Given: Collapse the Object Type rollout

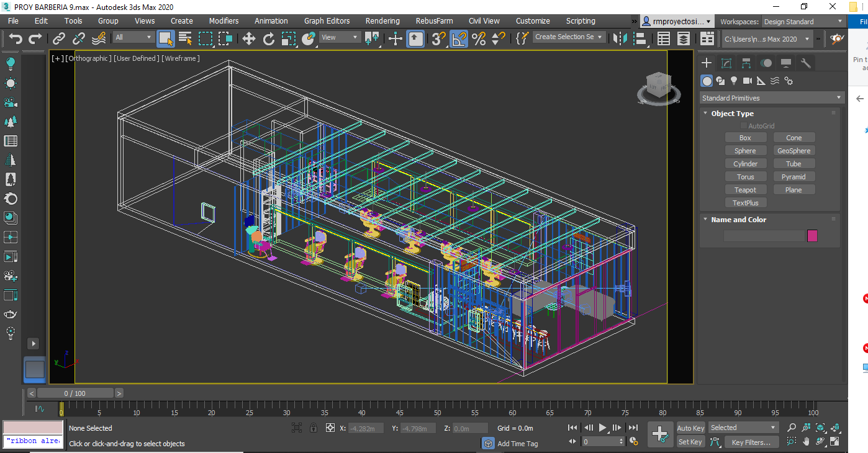Looking at the screenshot, I should click(x=732, y=114).
